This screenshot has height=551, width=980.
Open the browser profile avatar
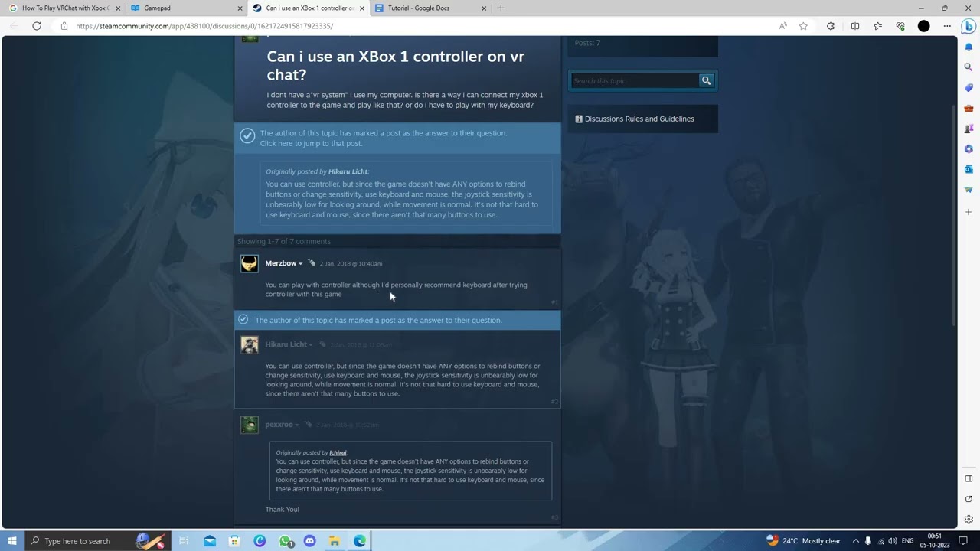pos(924,26)
